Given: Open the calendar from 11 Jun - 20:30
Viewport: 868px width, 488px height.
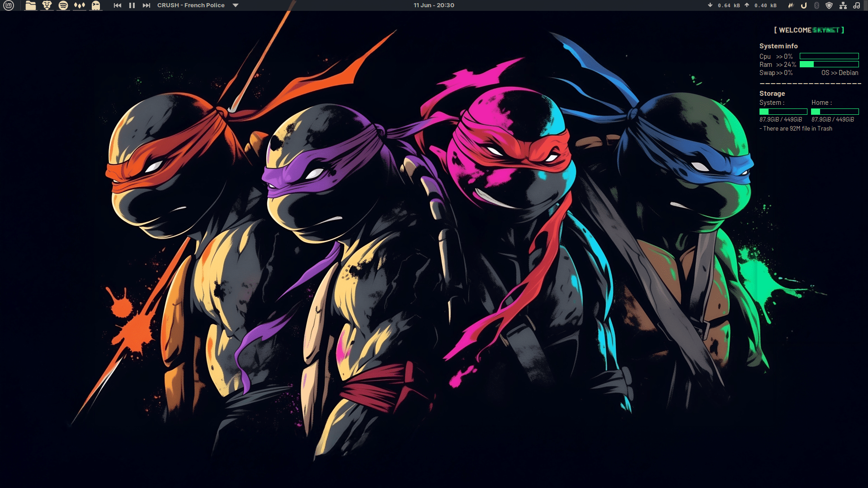Looking at the screenshot, I should pyautogui.click(x=434, y=5).
